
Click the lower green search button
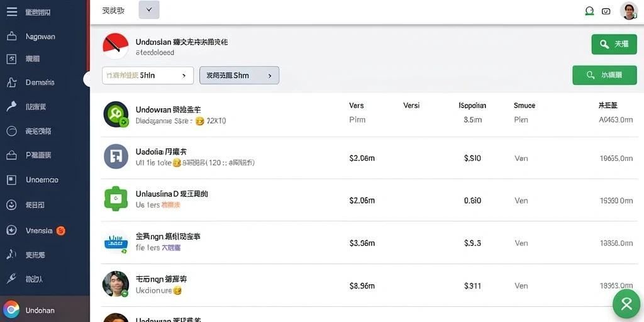(x=604, y=75)
